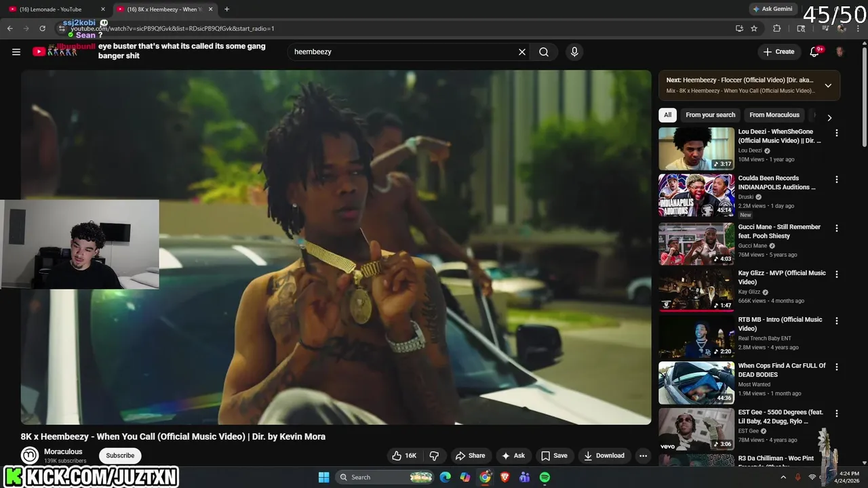
Task: Click the Ask Gemini button
Action: 772,9
